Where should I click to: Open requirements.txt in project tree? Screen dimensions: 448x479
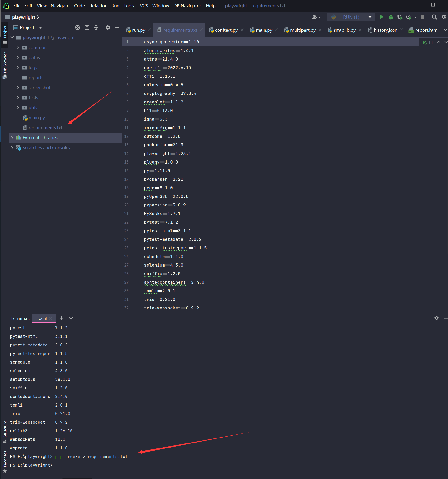(x=45, y=128)
